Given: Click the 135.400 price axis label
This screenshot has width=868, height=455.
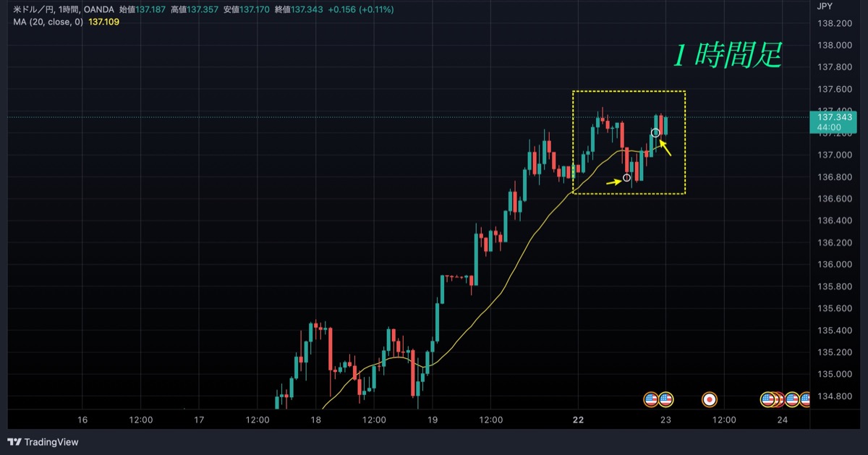Looking at the screenshot, I should (x=833, y=331).
